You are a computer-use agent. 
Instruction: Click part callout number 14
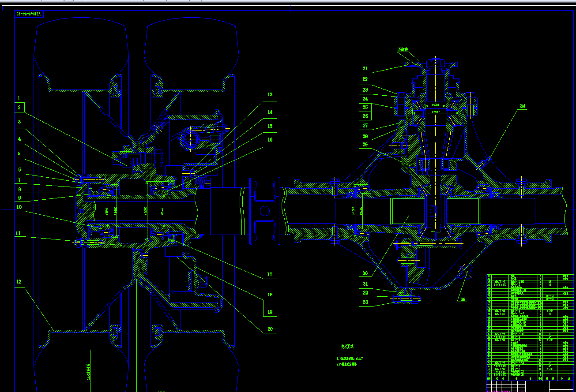(x=270, y=112)
